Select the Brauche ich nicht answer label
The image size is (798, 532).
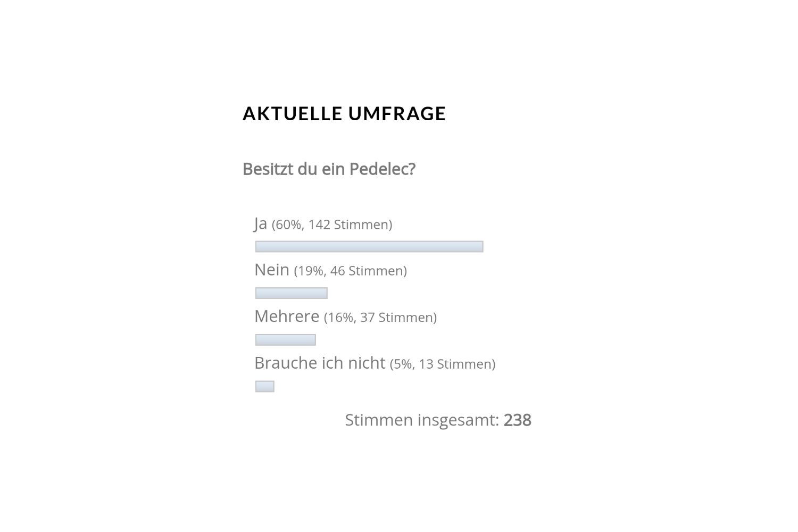pos(320,363)
